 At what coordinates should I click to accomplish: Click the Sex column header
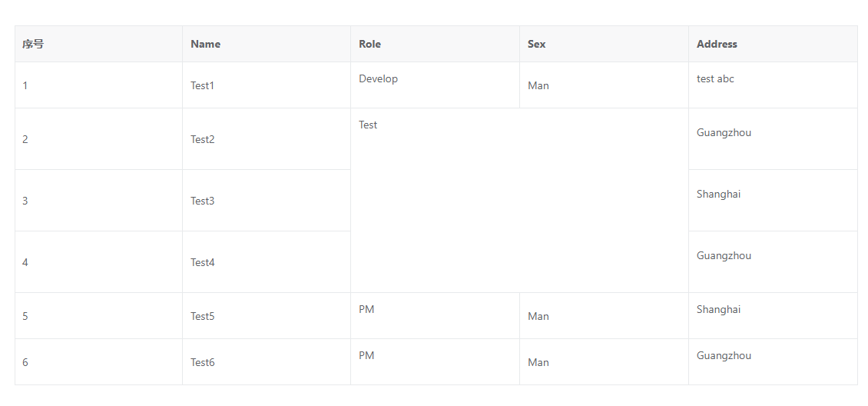536,44
